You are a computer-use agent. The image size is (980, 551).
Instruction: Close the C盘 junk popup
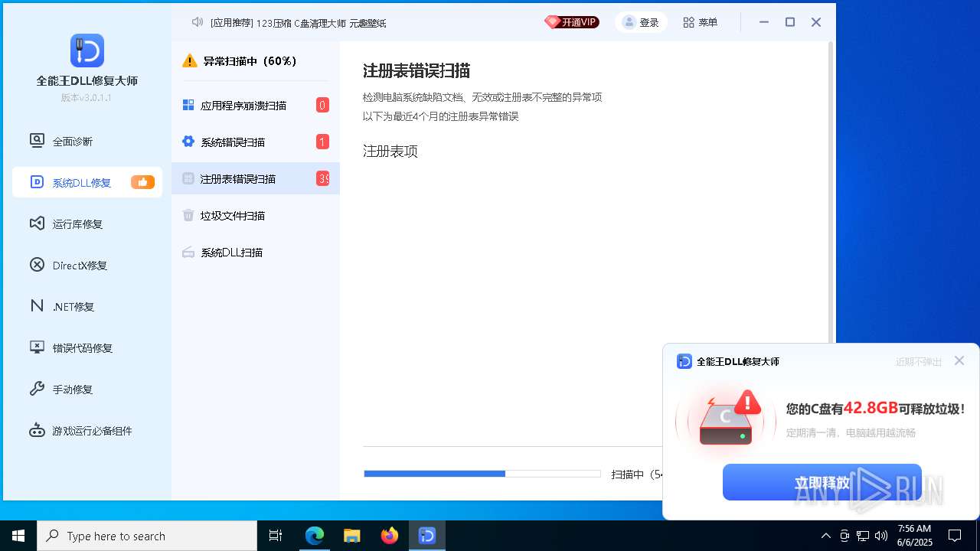(959, 360)
